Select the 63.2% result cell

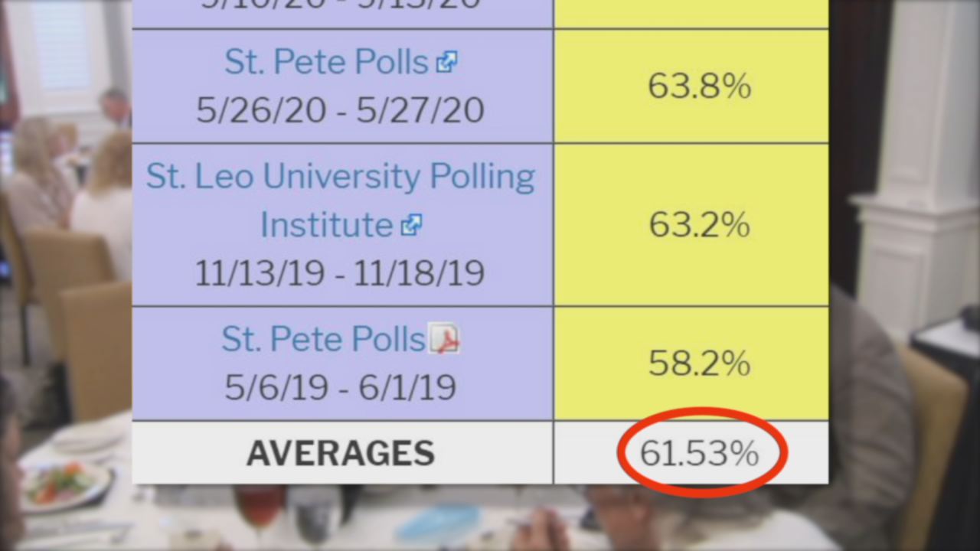[691, 225]
